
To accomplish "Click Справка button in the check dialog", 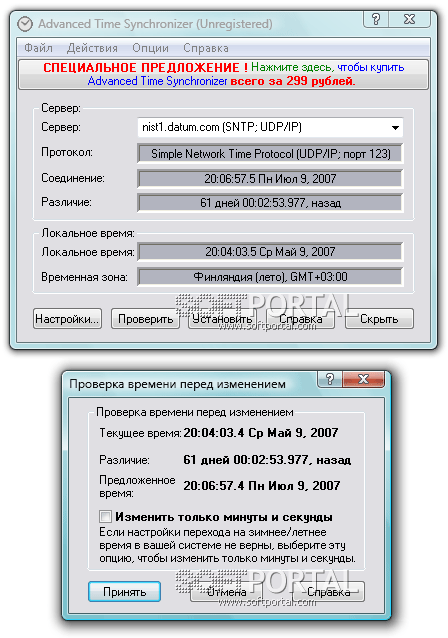I will pyautogui.click(x=329, y=592).
